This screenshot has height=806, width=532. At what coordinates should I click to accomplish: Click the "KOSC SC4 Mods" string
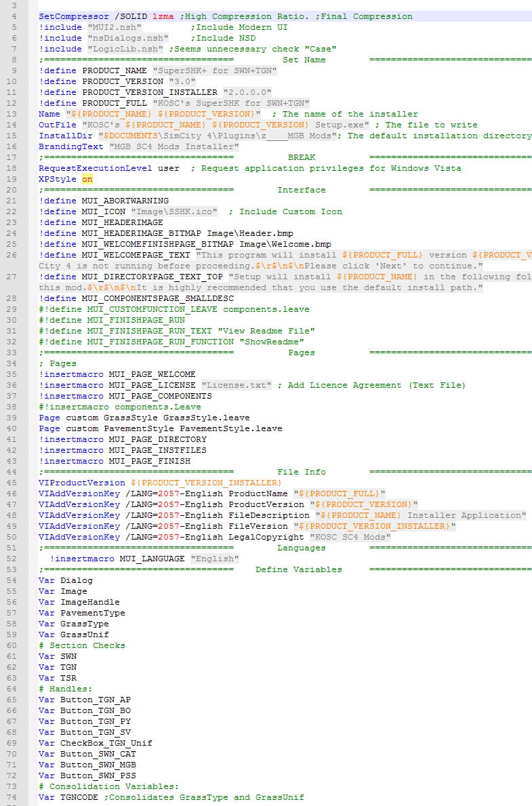pos(350,537)
